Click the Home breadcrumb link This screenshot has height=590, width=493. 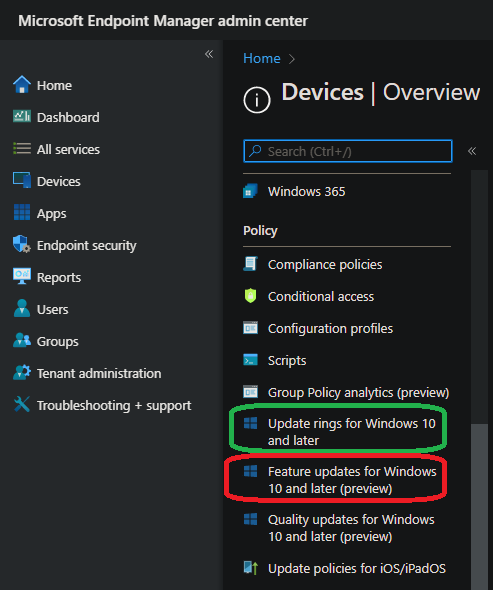click(262, 58)
